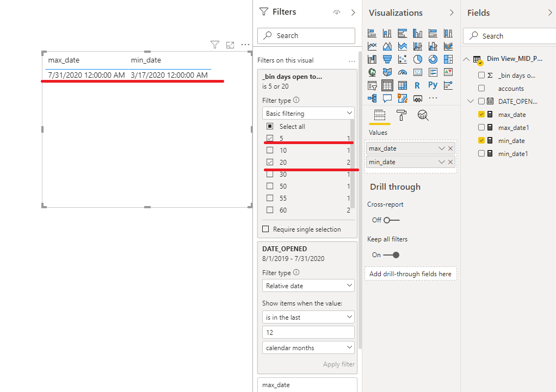Select the filled map visual
Screen dimensions: 556x392
tap(387, 72)
